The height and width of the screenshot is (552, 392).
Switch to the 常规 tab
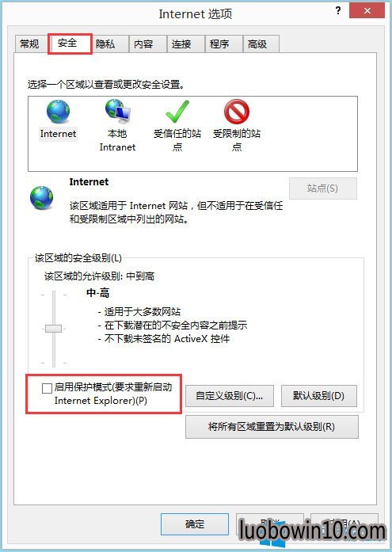(x=29, y=44)
